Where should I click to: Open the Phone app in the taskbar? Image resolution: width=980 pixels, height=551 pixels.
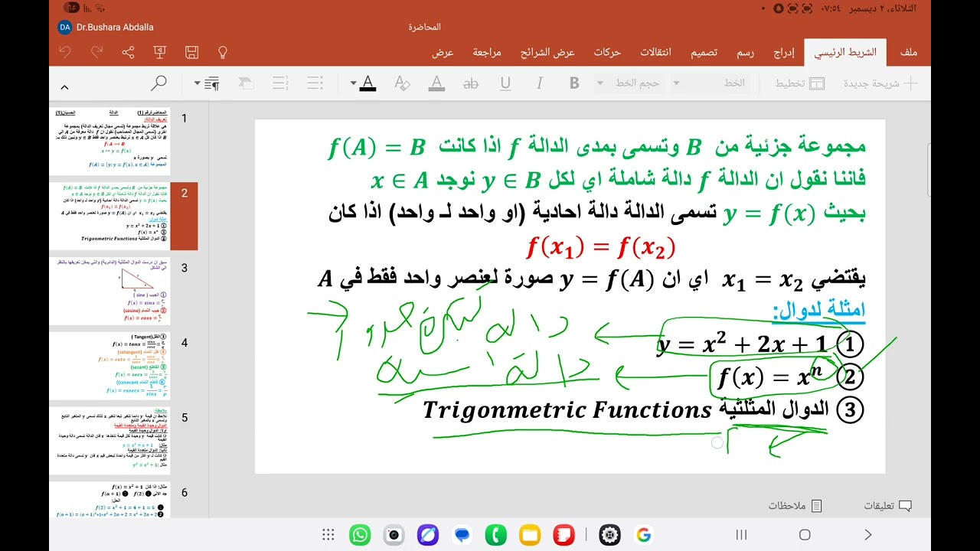[x=496, y=535]
